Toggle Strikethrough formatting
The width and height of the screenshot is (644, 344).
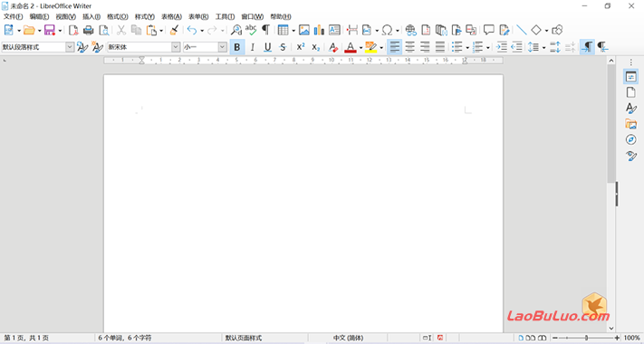[x=283, y=47]
